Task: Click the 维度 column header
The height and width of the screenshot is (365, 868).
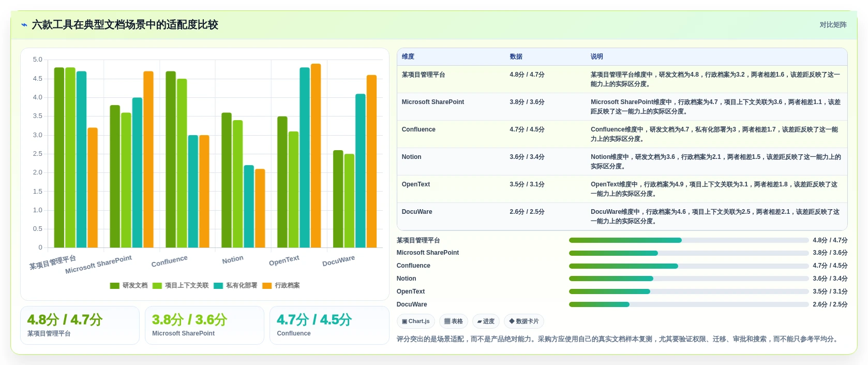Action: [x=408, y=56]
